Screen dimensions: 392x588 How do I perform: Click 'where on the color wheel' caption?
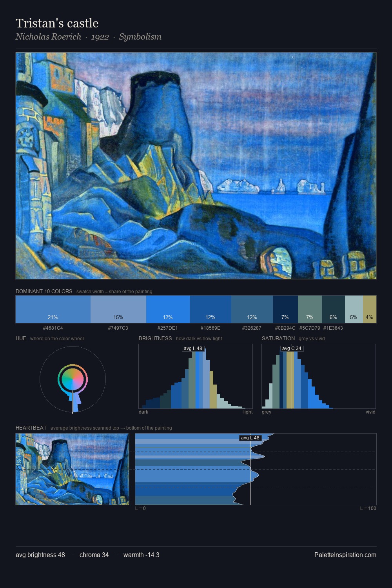(x=57, y=338)
